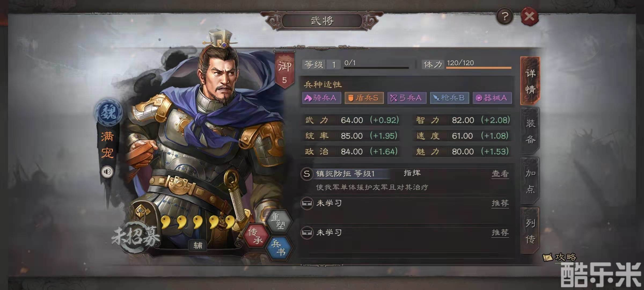
Task: Select the 盾兵S troop aptitude tag
Action: coord(364,98)
